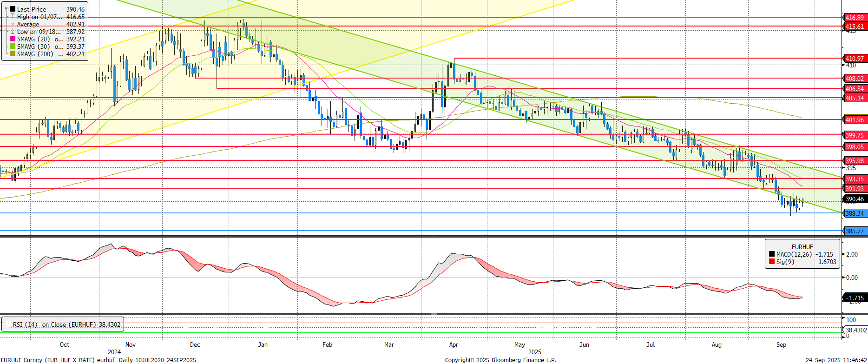
Task: Click the May label on time axis
Action: pos(519,344)
